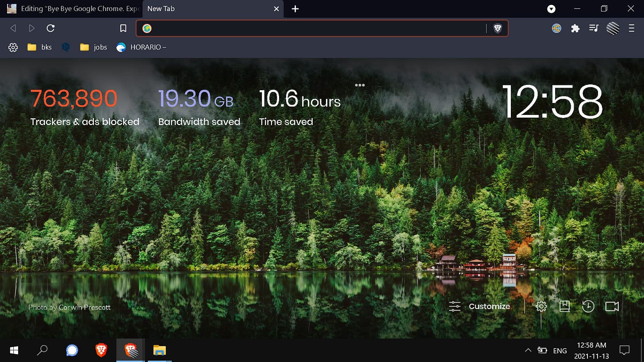Open the Windows notification center
Viewport: 644px width, 362px height.
(625, 351)
